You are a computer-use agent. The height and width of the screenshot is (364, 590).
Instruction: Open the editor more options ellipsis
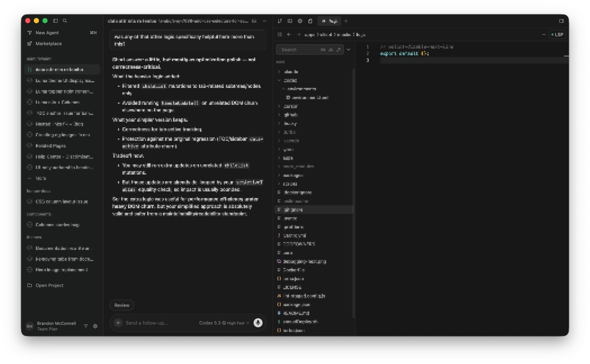coord(544,34)
